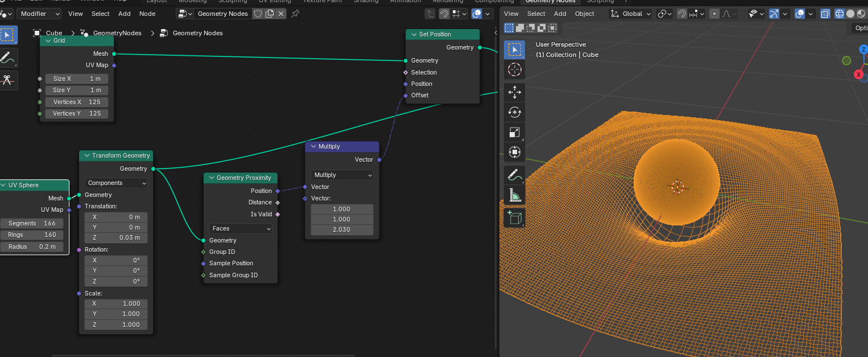The height and width of the screenshot is (357, 868).
Task: Switch to wireframe viewport shading
Action: tap(839, 14)
